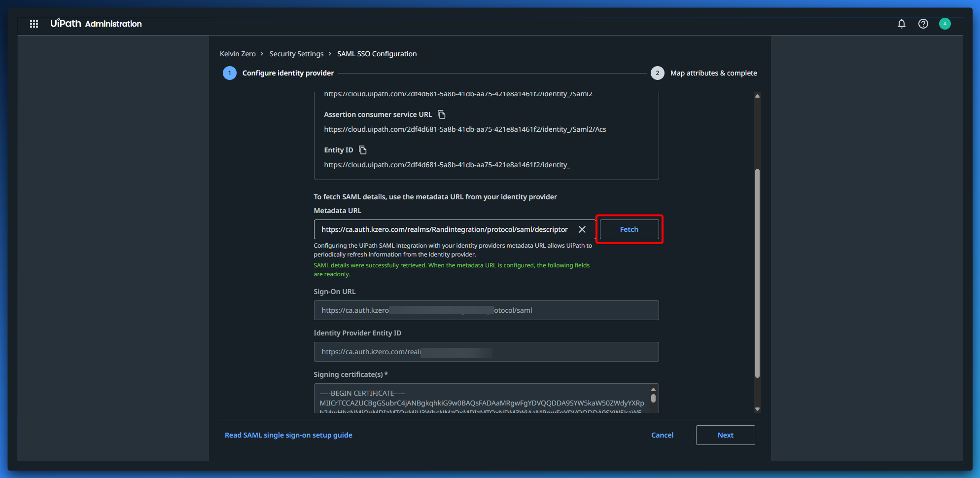This screenshot has height=478, width=980.
Task: Click the Next button
Action: pos(726,435)
